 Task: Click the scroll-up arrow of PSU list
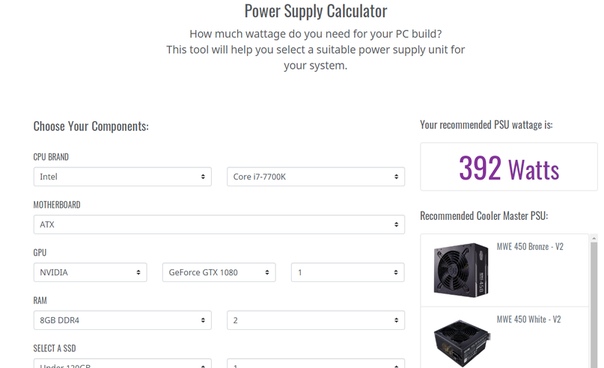pos(594,239)
